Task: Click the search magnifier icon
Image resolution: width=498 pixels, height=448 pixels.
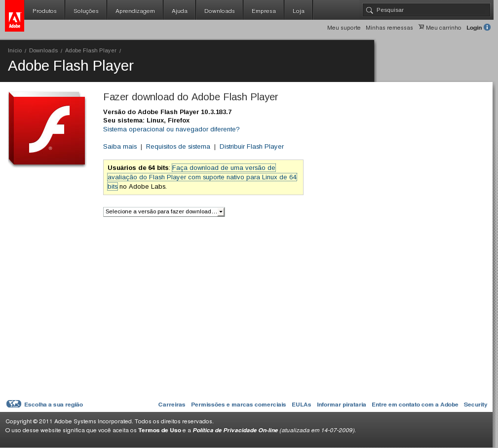Action: (x=369, y=10)
